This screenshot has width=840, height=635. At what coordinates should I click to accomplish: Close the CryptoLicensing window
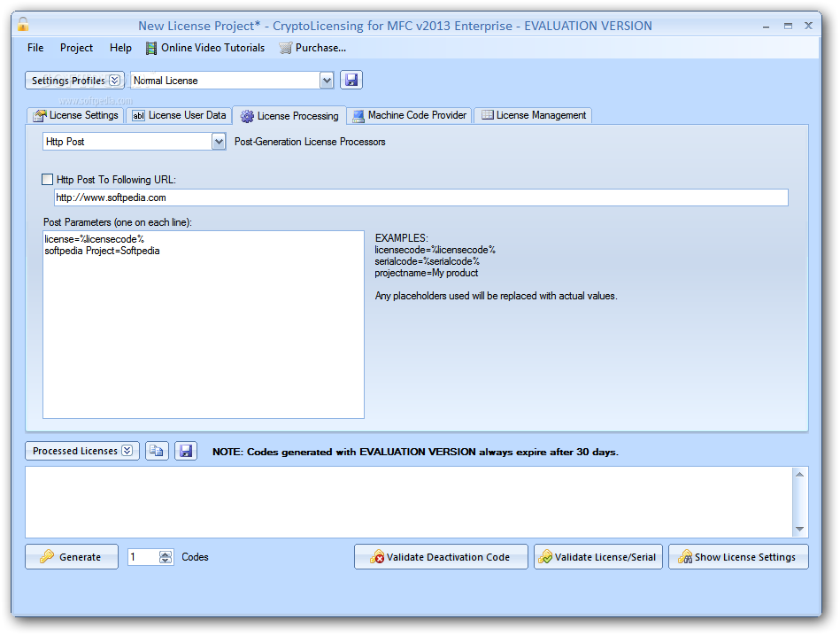click(x=808, y=25)
